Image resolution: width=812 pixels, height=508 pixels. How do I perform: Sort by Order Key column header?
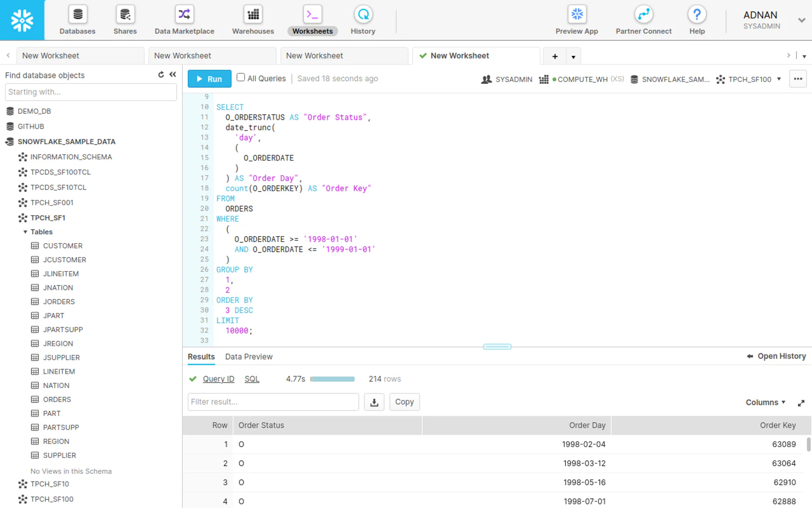pos(711,425)
